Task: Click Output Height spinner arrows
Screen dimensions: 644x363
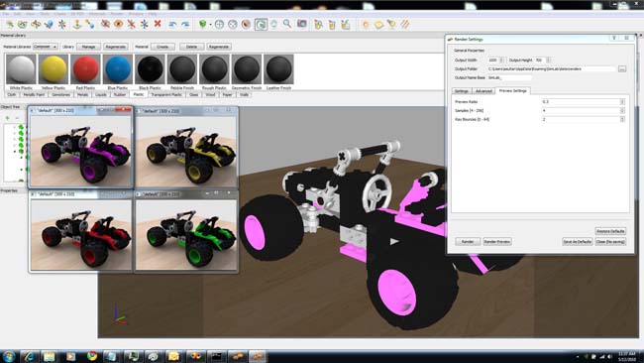Action: pos(548,60)
